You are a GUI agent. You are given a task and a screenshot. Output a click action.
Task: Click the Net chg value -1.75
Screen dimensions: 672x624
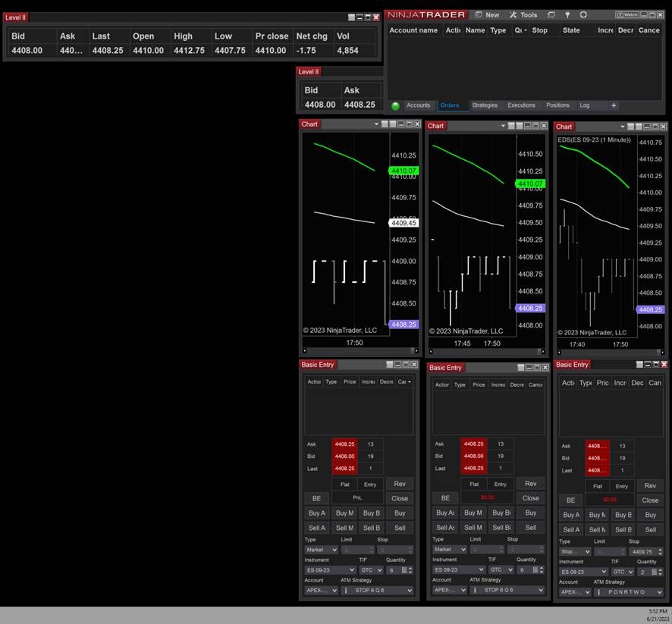pos(306,51)
